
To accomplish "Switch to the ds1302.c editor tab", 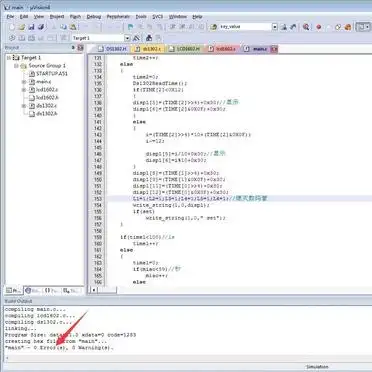I will tap(148, 49).
